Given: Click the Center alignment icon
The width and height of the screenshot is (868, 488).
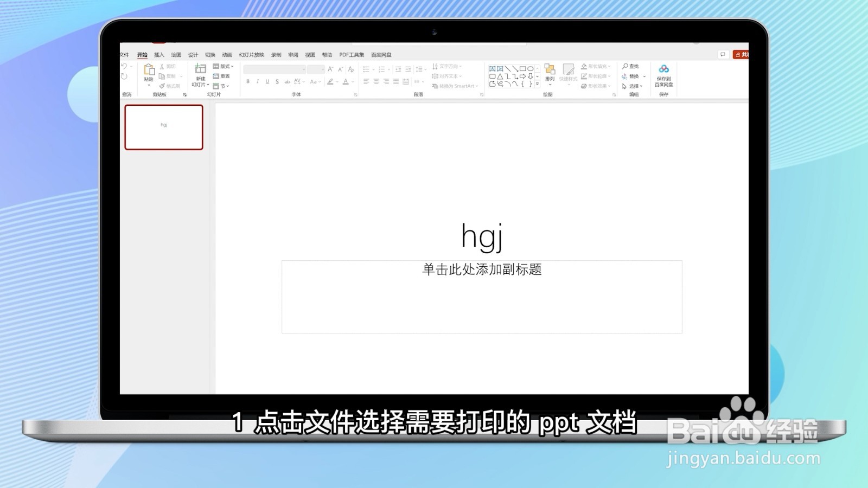Looking at the screenshot, I should pos(376,81).
